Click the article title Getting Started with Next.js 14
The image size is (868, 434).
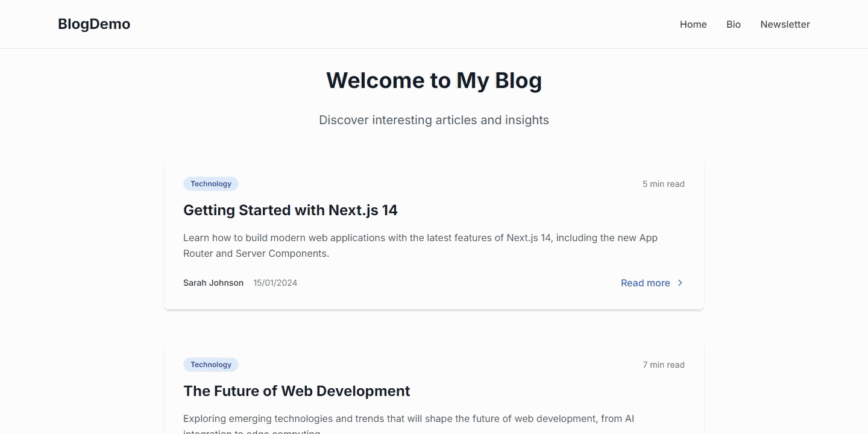click(291, 210)
